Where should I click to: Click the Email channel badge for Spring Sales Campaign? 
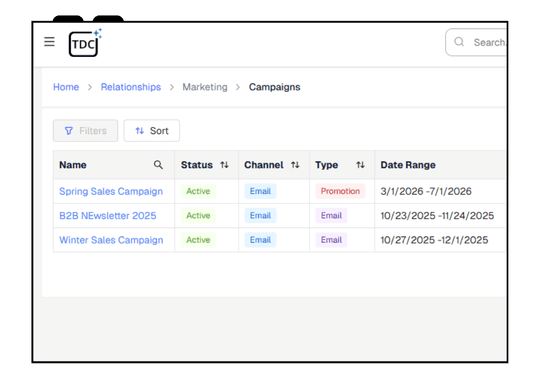tap(260, 191)
